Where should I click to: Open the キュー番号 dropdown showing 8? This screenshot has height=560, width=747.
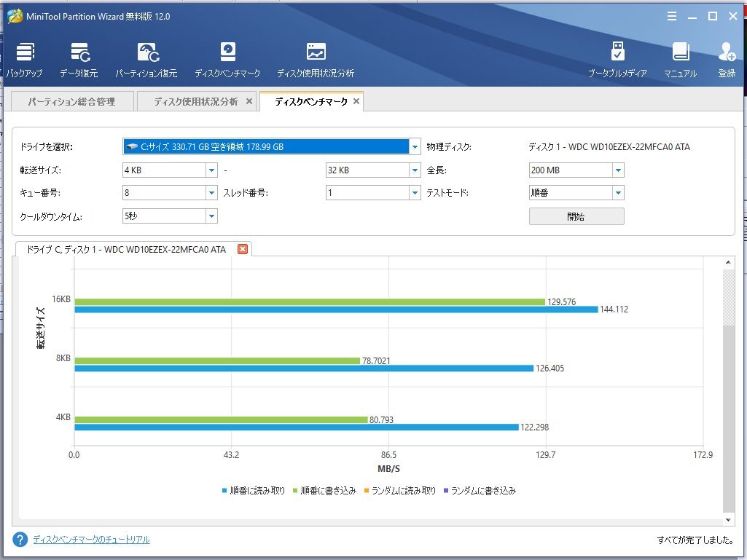coord(211,193)
